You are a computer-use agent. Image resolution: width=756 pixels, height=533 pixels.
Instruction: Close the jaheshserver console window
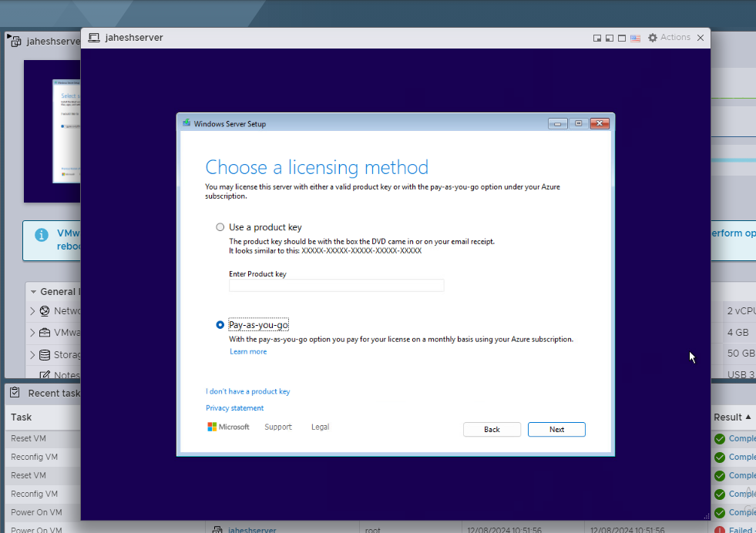coord(701,38)
